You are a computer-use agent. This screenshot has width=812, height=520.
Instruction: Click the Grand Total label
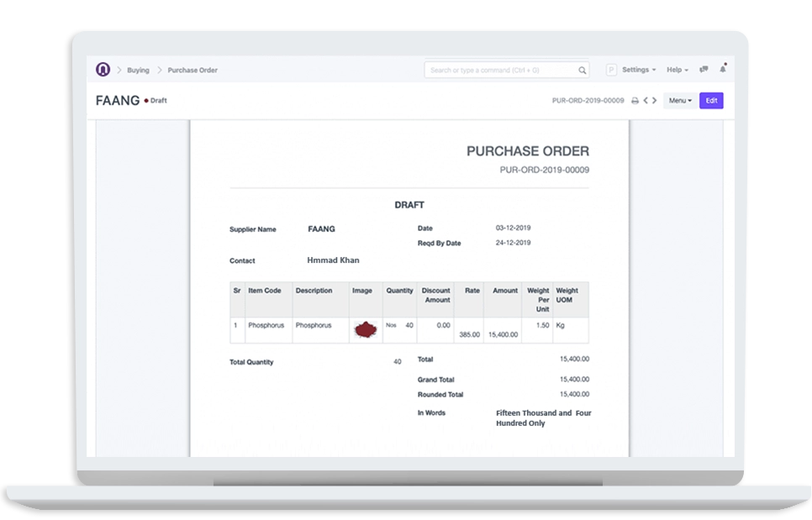[436, 380]
